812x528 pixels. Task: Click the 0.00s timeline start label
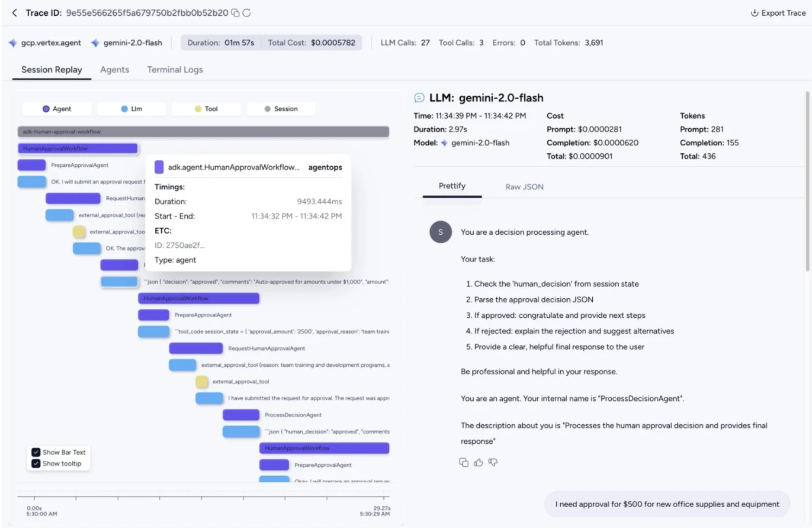[34, 508]
